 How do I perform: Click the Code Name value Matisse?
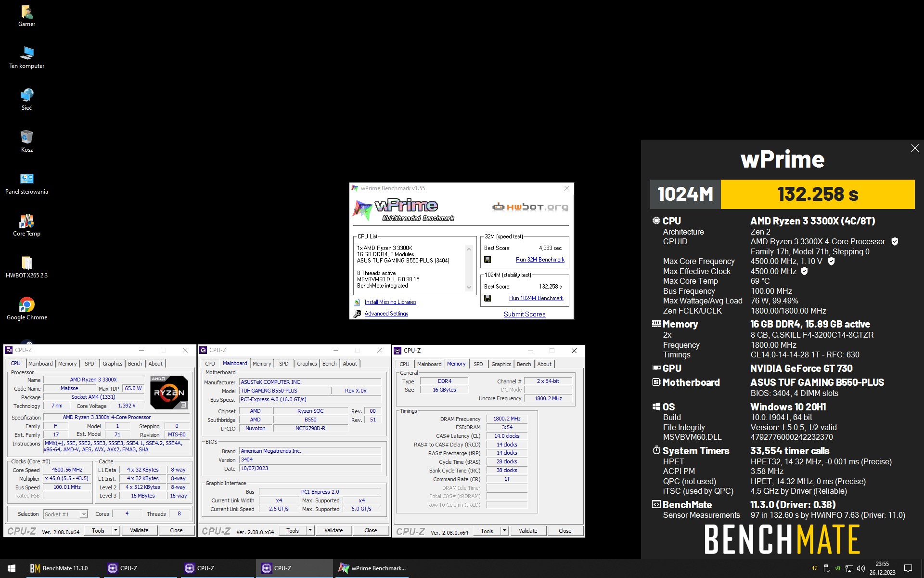click(x=69, y=388)
